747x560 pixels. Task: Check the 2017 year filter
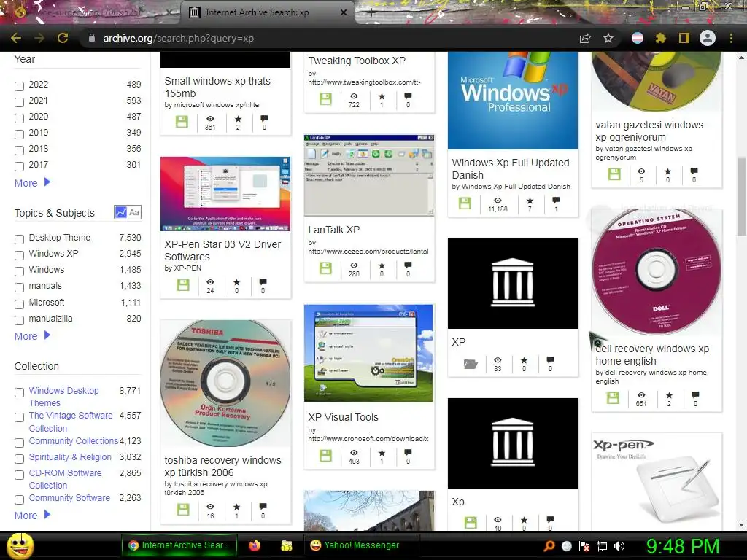(x=19, y=166)
